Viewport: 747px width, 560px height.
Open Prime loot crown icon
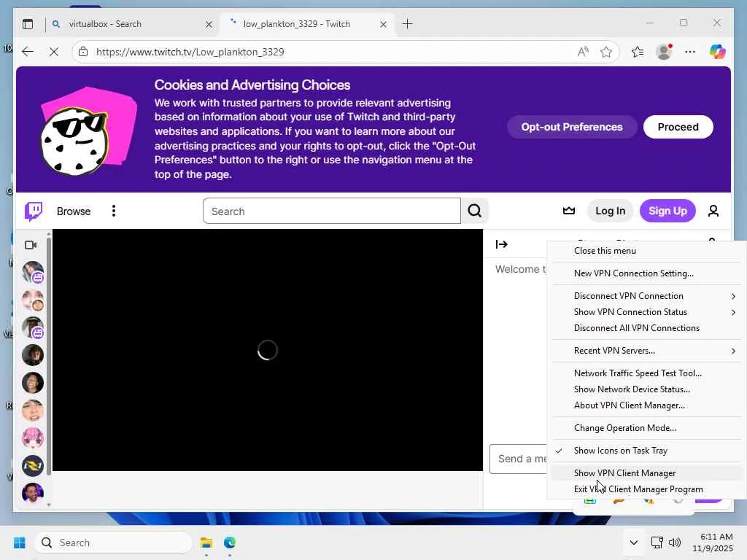[569, 211]
